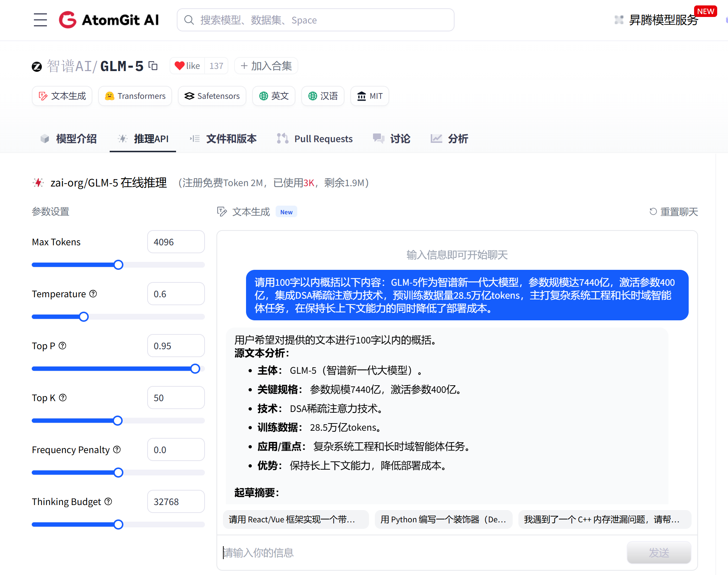Click the 重置聊天 button
Screen dimensions: 728x575
pos(674,211)
